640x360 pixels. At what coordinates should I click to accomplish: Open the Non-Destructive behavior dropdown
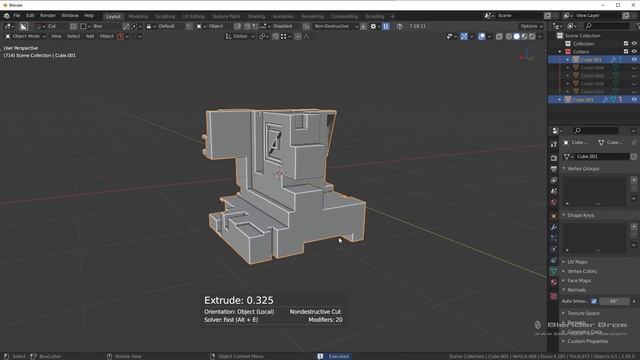click(336, 26)
